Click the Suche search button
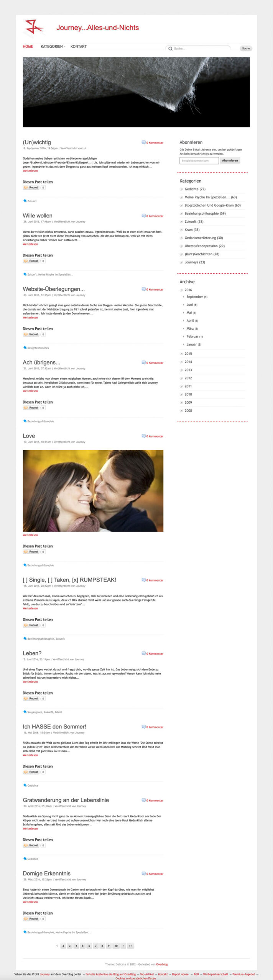 (x=246, y=49)
